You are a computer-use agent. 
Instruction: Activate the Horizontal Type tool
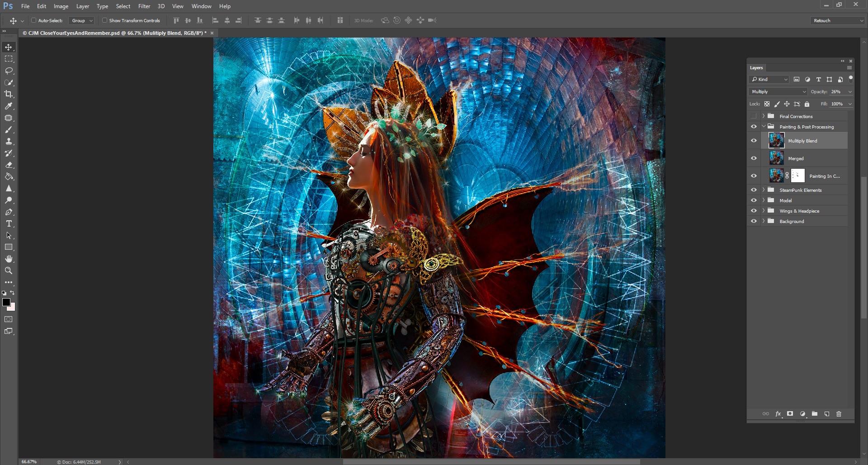click(9, 224)
